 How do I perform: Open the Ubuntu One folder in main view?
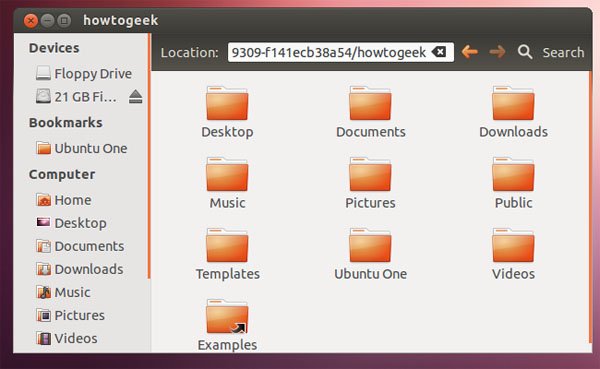(x=370, y=245)
